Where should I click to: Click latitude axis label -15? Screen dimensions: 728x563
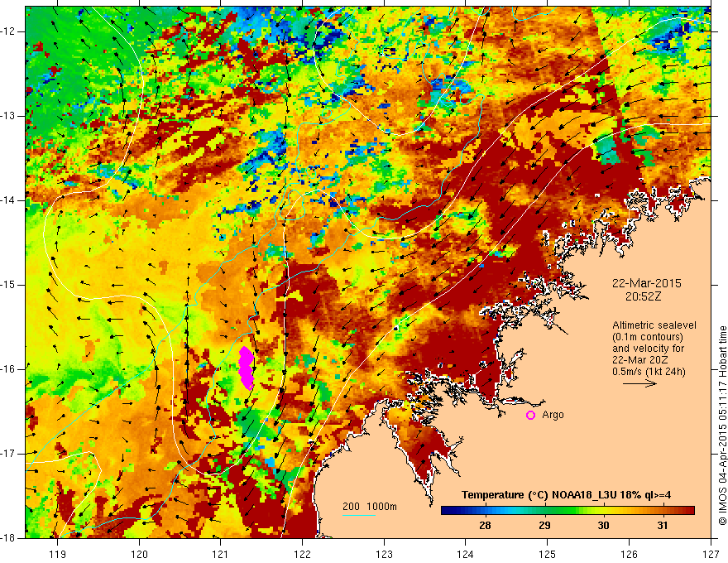pyautogui.click(x=9, y=285)
